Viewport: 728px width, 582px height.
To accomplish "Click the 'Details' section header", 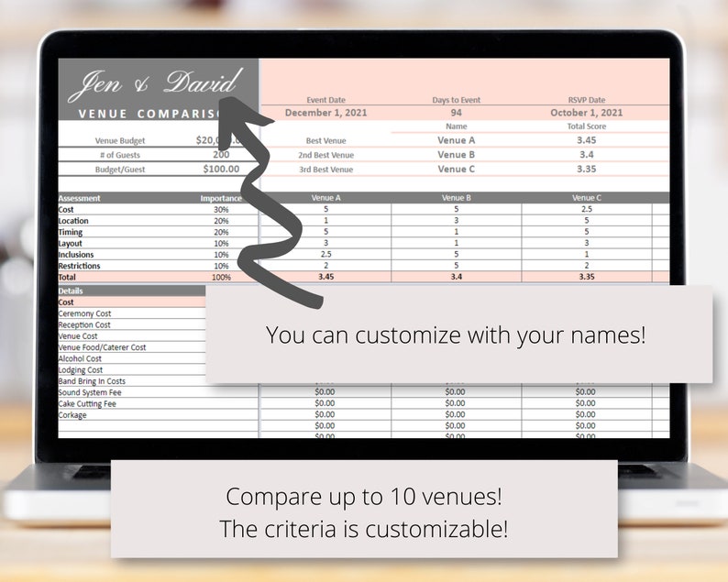I will click(x=71, y=291).
